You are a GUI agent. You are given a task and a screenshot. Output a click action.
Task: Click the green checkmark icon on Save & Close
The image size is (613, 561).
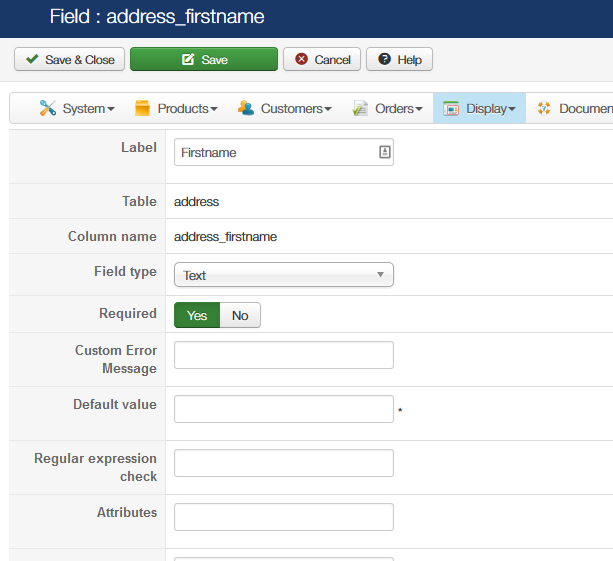32,59
